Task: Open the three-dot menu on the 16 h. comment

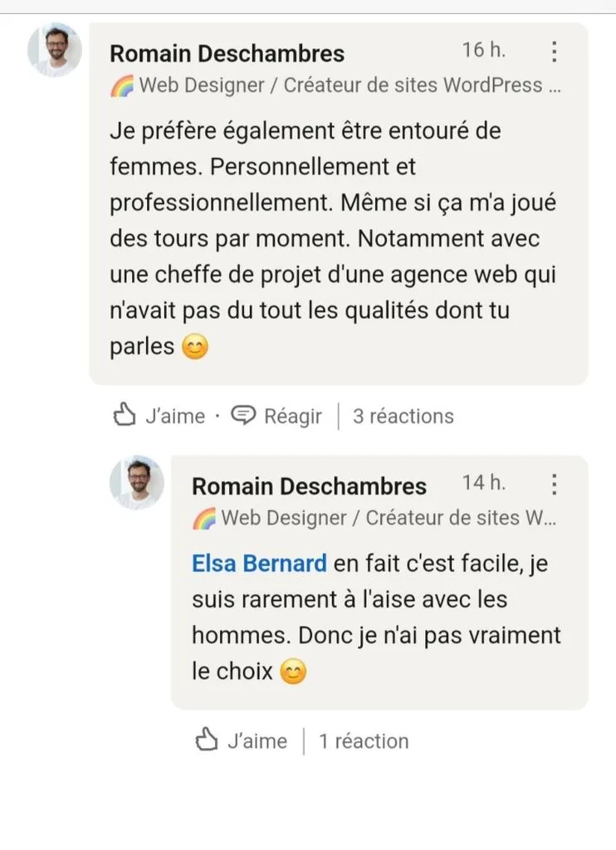Action: [x=554, y=51]
